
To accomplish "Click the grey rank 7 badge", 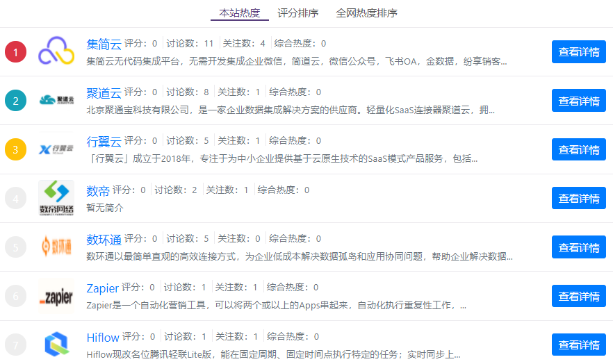I will pyautogui.click(x=15, y=345).
